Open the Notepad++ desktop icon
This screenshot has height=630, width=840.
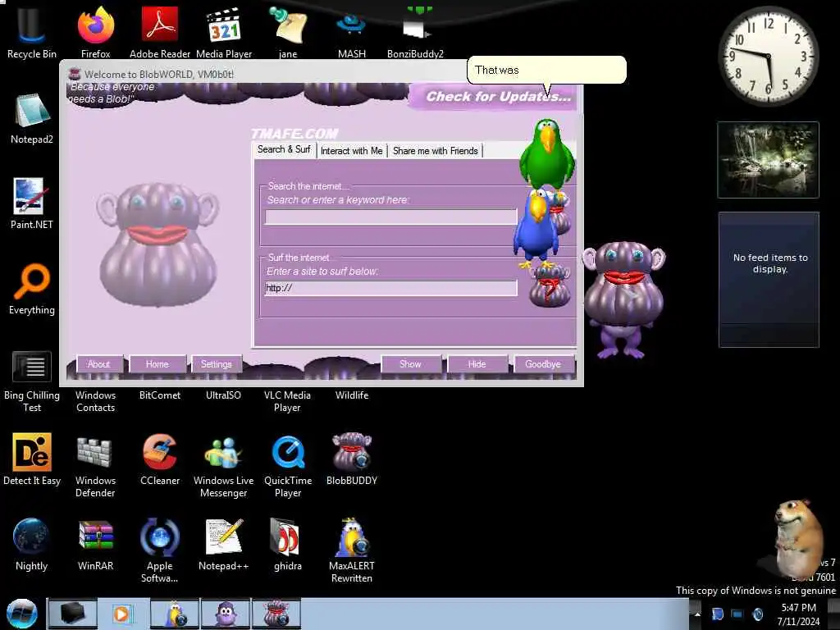(224, 545)
